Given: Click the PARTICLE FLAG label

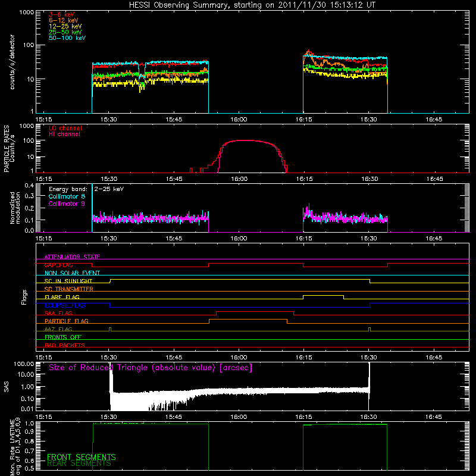Looking at the screenshot, I should (67, 321).
